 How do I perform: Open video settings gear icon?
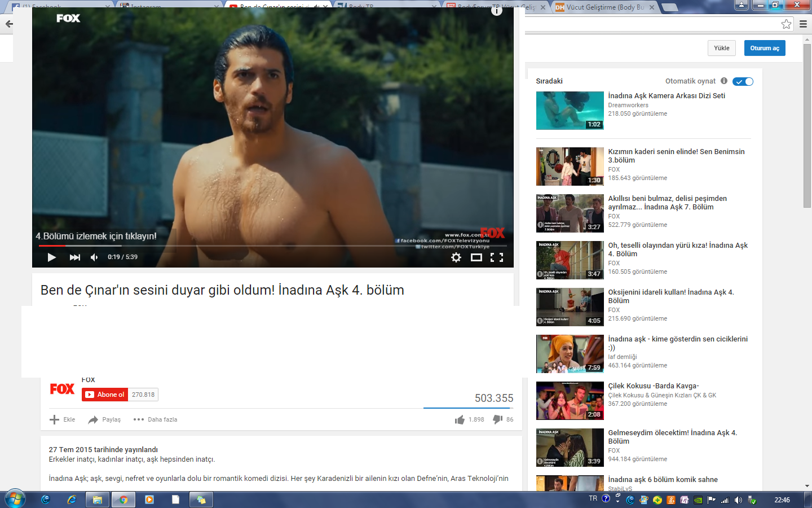pyautogui.click(x=456, y=257)
